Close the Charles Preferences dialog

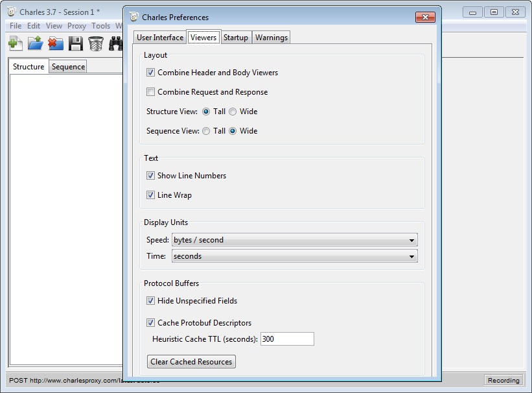tap(425, 17)
